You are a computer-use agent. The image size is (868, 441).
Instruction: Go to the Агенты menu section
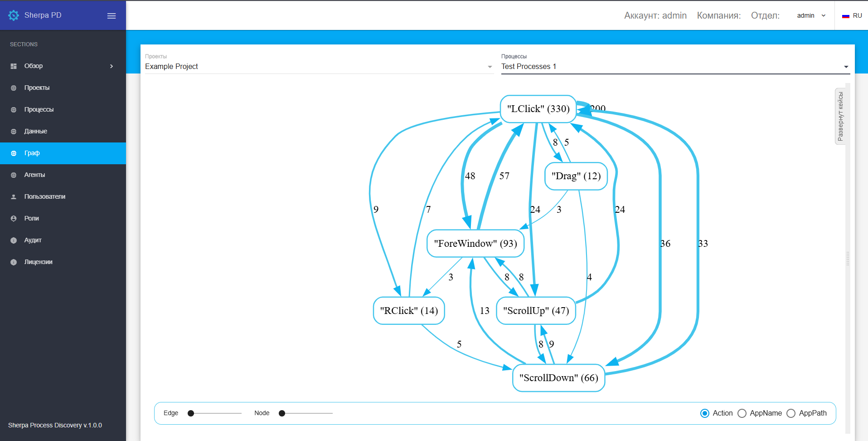[x=34, y=175]
